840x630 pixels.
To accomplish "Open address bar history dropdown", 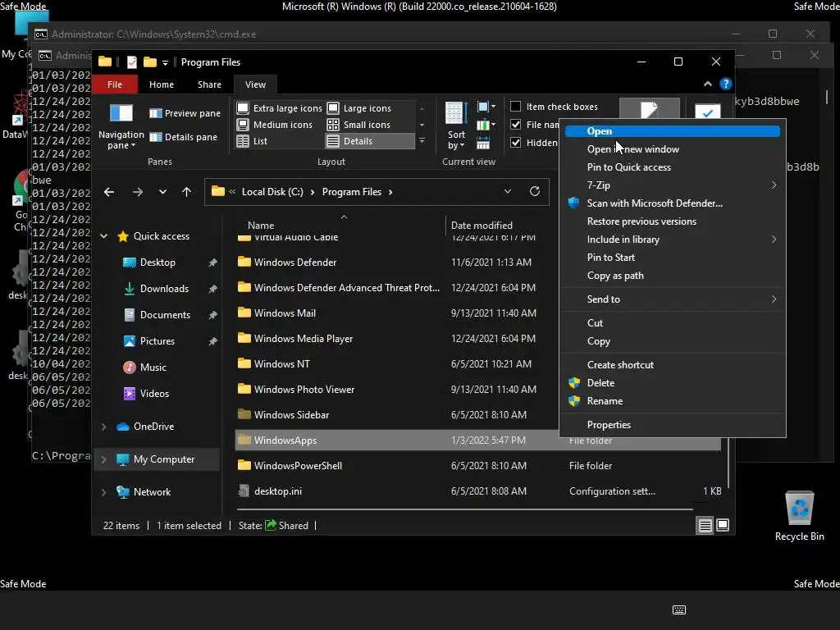I will (x=507, y=191).
